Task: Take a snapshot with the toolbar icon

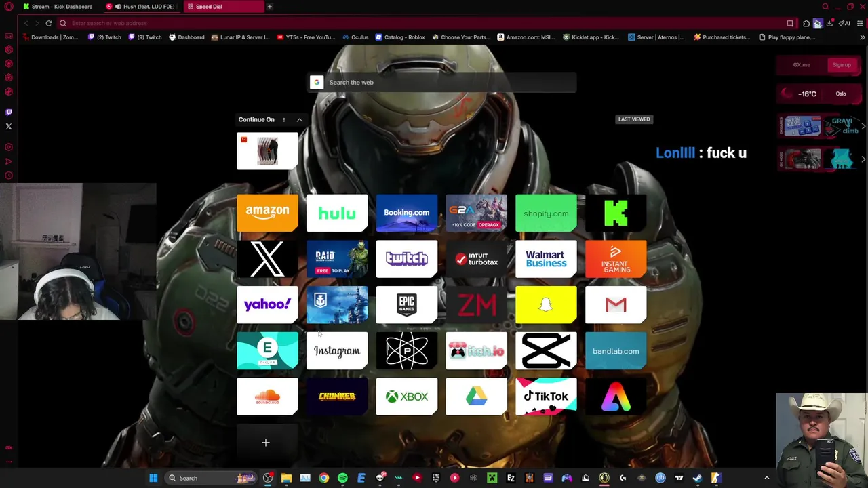Action: click(x=790, y=23)
